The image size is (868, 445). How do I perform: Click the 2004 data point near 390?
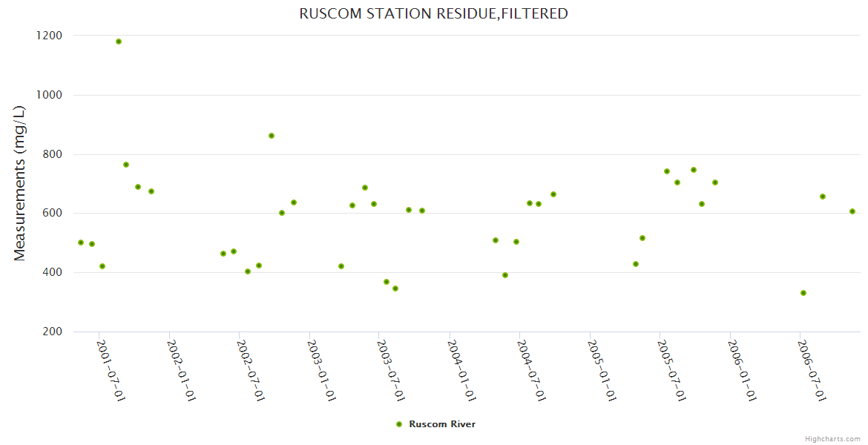505,275
